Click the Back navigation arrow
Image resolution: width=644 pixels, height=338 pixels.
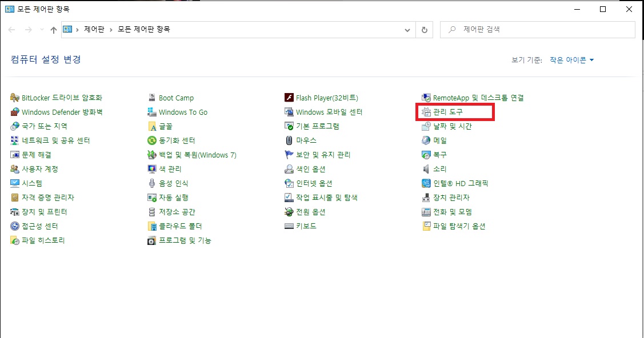point(11,30)
